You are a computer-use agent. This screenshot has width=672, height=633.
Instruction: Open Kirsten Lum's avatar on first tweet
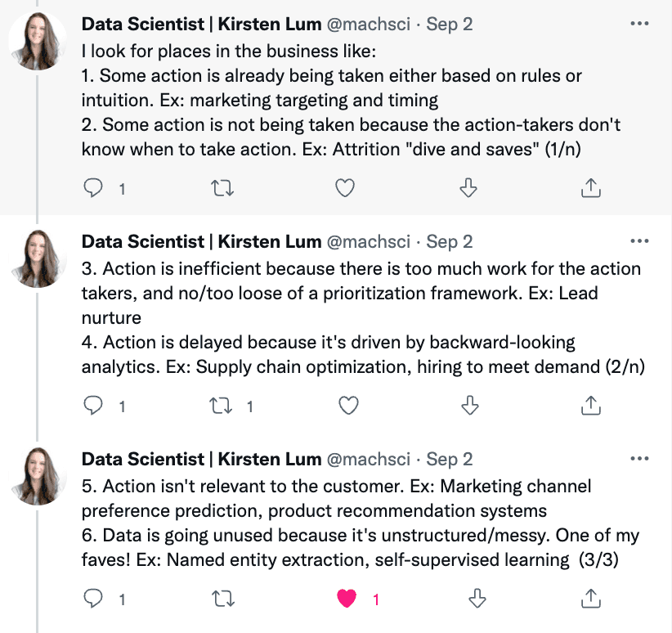click(x=38, y=41)
